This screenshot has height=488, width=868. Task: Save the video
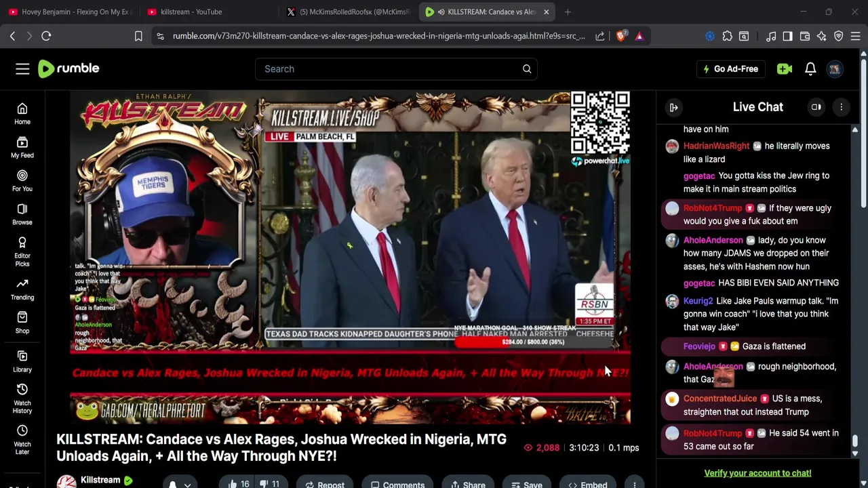(x=526, y=484)
